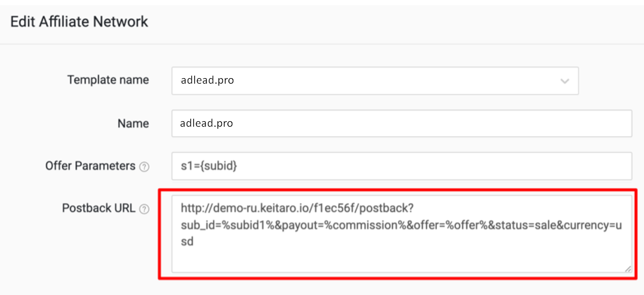Expand the Template name dropdown chevron
This screenshot has height=295, width=644.
(x=565, y=81)
